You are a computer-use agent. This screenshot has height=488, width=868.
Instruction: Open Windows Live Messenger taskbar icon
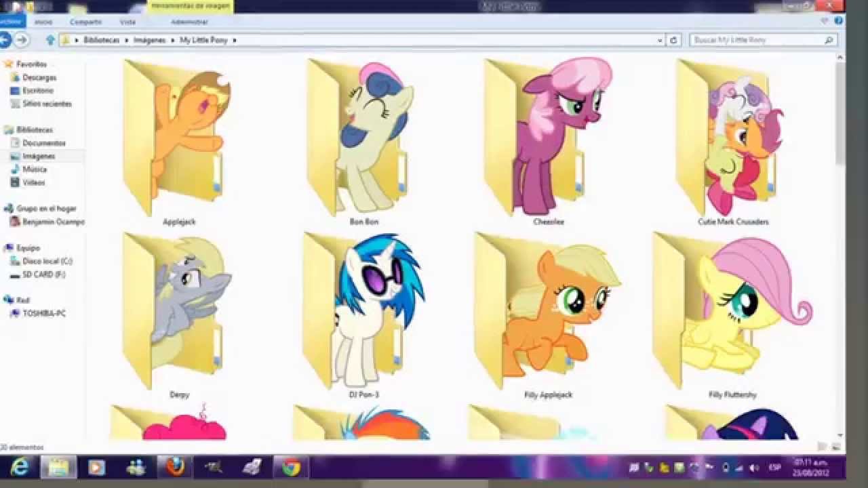(136, 467)
